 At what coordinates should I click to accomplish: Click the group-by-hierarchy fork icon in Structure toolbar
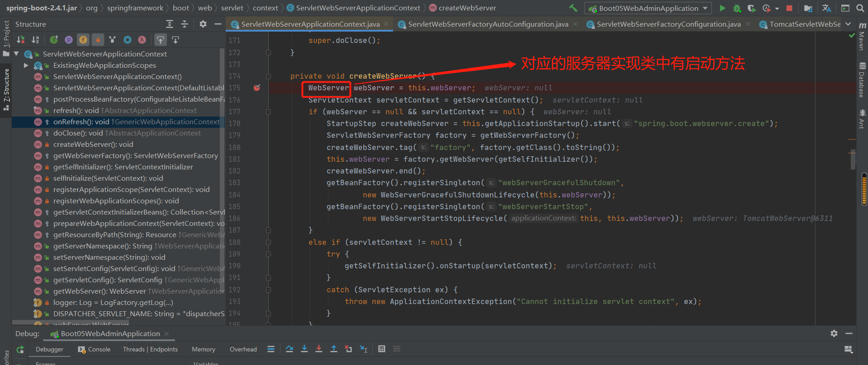click(113, 40)
